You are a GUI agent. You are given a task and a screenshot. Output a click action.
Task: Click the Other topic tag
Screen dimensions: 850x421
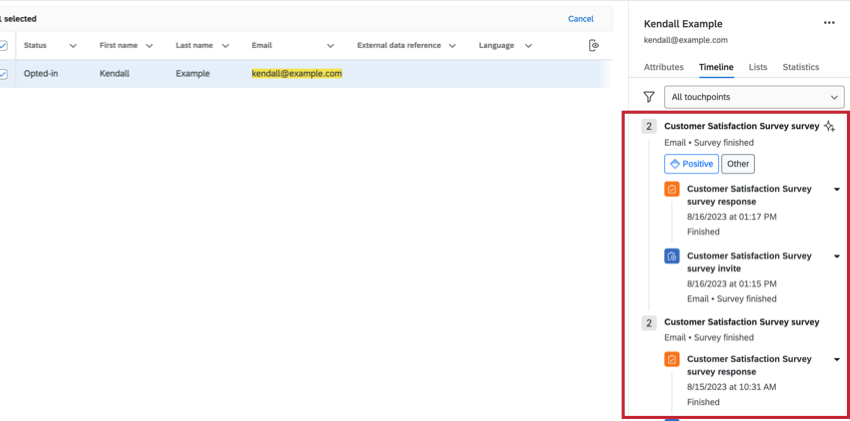(x=738, y=164)
